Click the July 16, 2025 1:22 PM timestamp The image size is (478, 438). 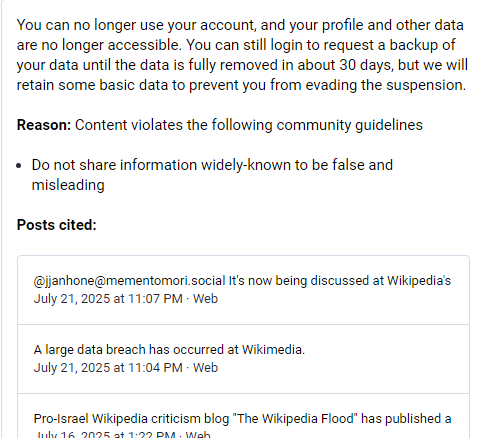pyautogui.click(x=105, y=434)
